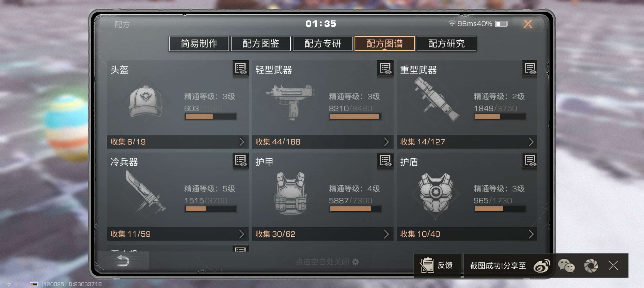Open the heavy weapons (重型武器) list view icon
This screenshot has height=288, width=644.
click(x=530, y=69)
